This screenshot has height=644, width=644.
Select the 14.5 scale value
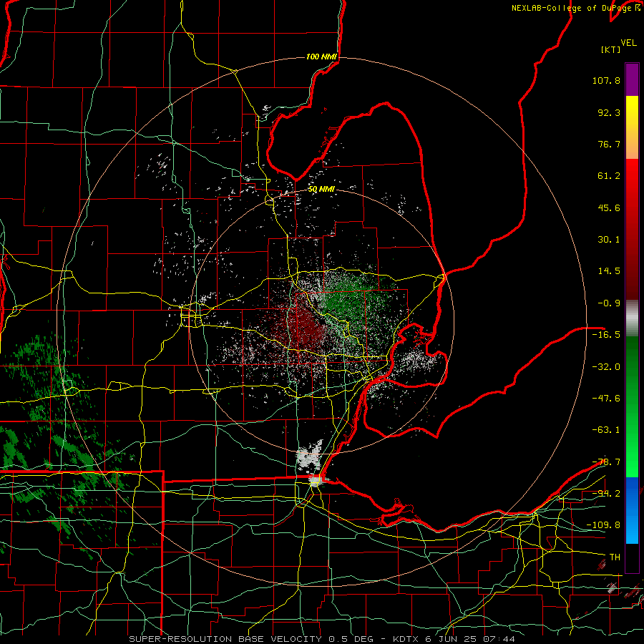pyautogui.click(x=609, y=271)
